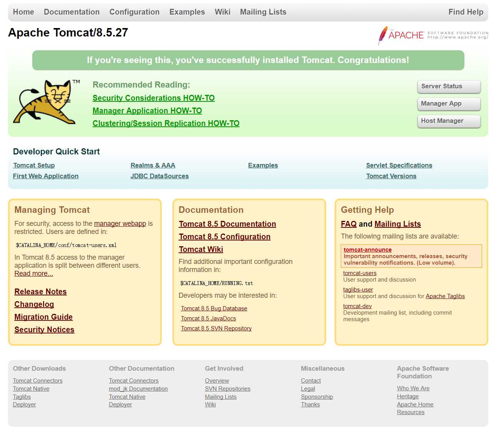Click the Tomcat cat logo image

pos(46,102)
